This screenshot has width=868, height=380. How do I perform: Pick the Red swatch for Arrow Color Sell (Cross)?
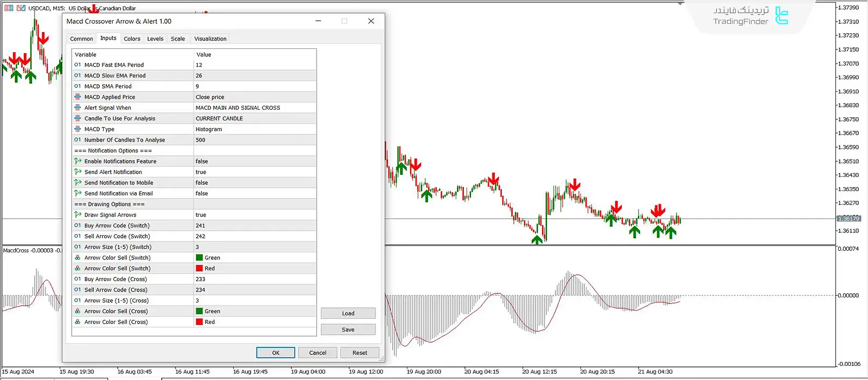point(199,322)
